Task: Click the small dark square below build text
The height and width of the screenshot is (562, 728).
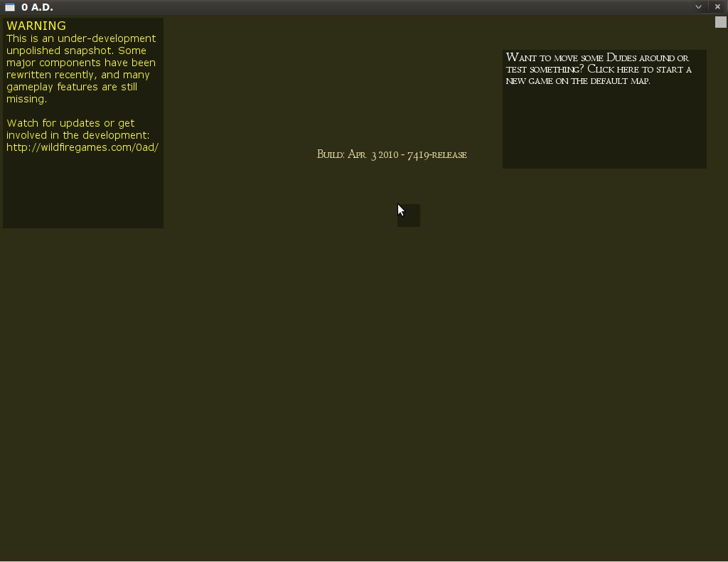Action: (x=409, y=216)
